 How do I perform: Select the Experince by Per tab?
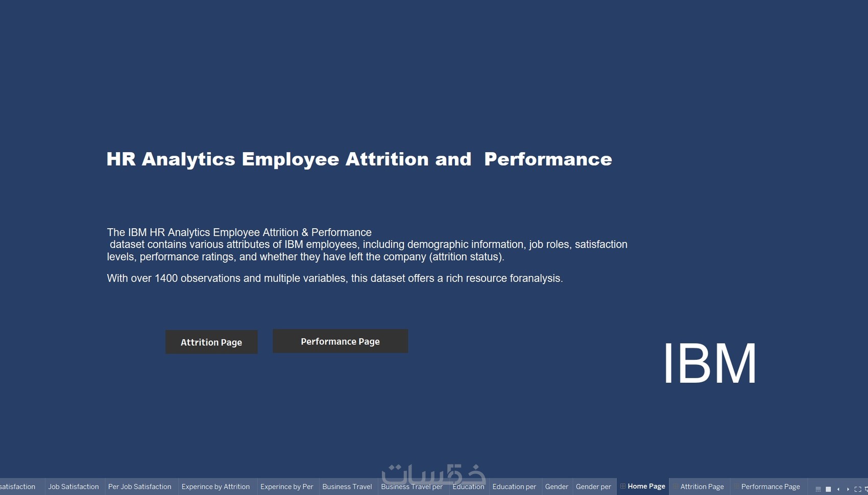(x=287, y=487)
